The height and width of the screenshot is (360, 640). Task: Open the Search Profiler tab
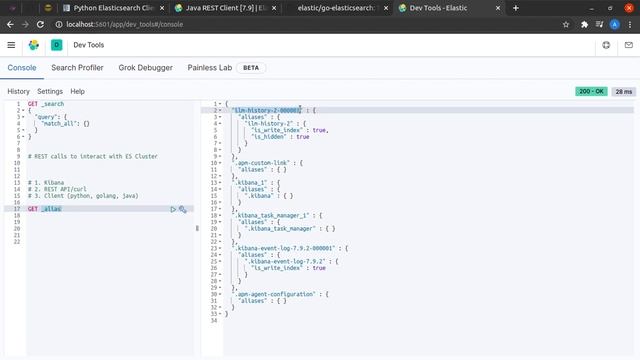pos(77,68)
